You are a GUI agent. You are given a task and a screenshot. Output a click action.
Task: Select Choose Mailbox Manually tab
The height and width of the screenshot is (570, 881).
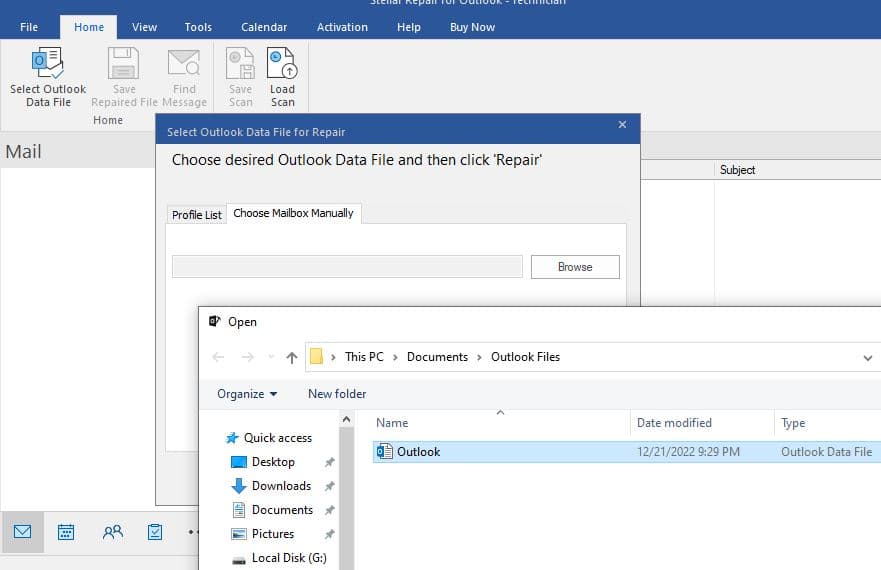[293, 213]
